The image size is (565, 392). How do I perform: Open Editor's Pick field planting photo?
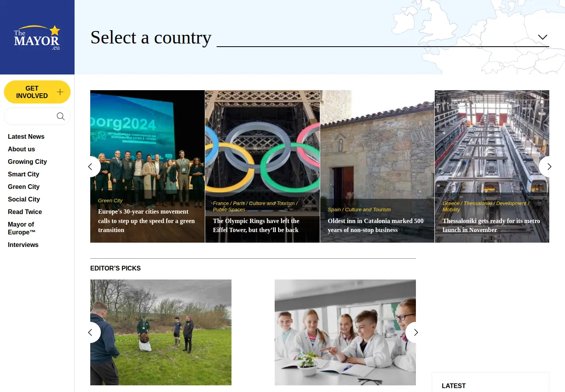pyautogui.click(x=161, y=332)
